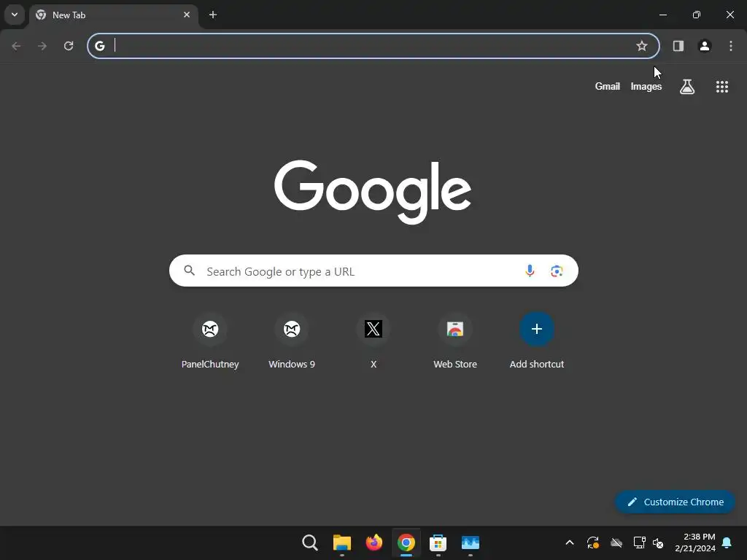This screenshot has width=747, height=560.
Task: Click Customize Chrome button
Action: pos(675,502)
